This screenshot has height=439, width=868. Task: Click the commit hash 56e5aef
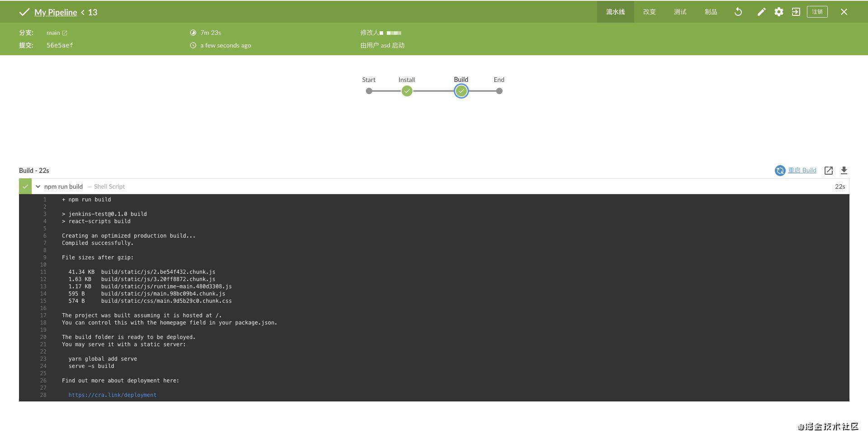[x=60, y=45]
